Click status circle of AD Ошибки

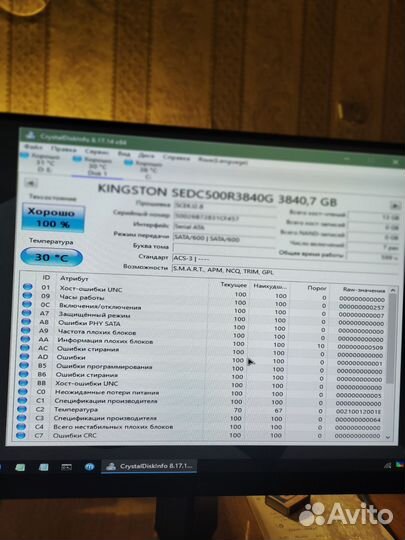coord(24,356)
